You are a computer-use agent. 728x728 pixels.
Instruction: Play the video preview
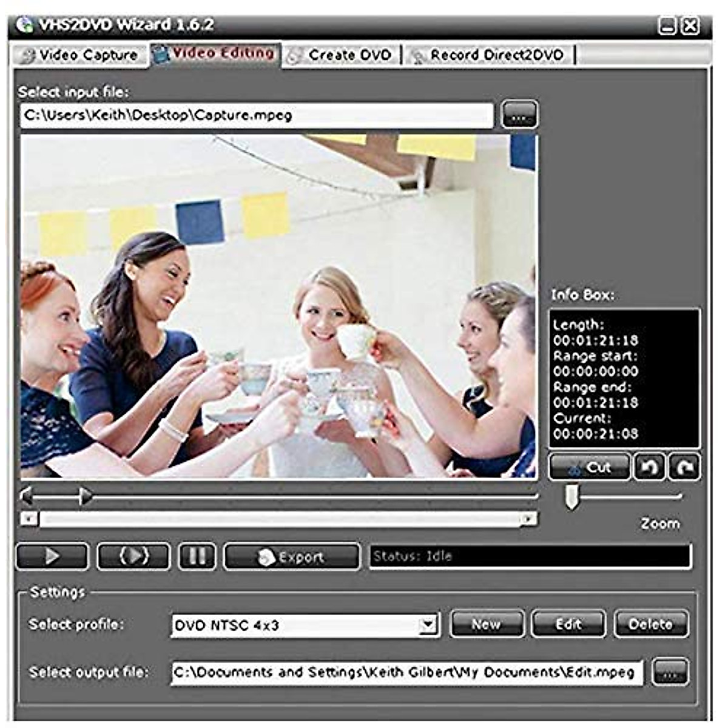coord(51,555)
